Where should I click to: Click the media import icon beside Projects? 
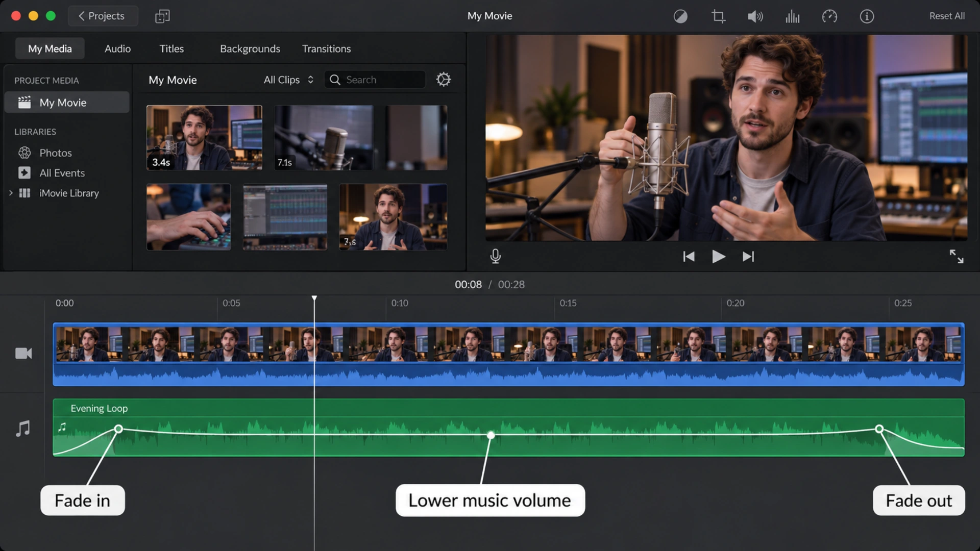click(162, 16)
